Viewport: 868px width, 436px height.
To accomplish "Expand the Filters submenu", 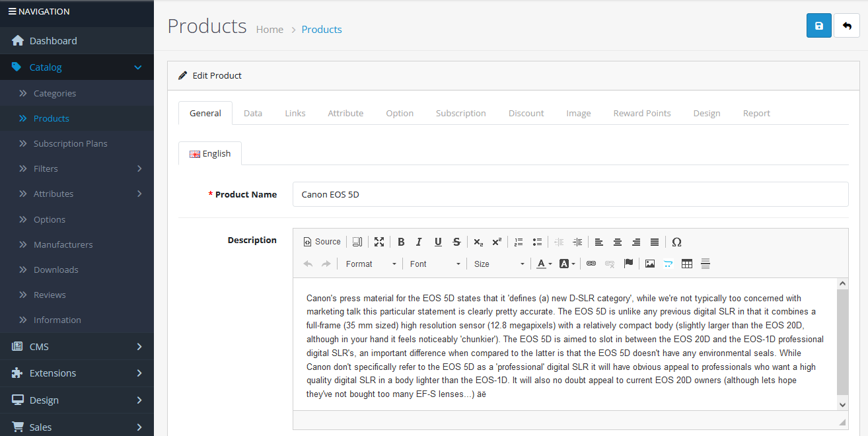I will tap(77, 168).
